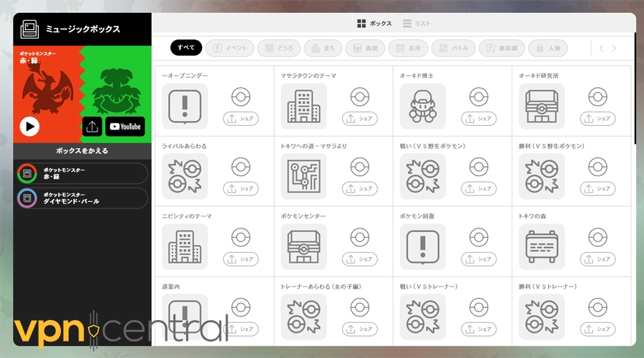Screen dimensions: 644x358
Task: Switch to リスト view
Action: point(416,24)
